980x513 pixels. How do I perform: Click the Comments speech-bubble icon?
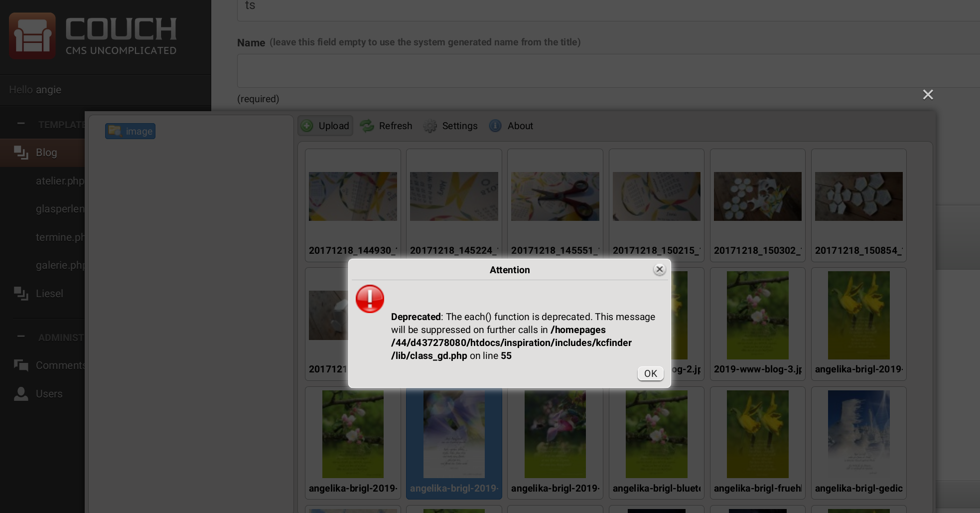coord(21,365)
